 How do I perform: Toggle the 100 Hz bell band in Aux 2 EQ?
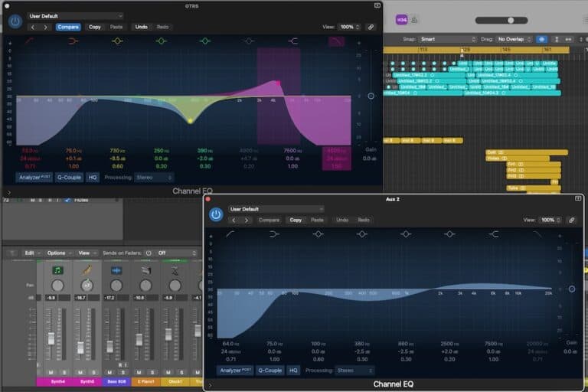(x=318, y=234)
